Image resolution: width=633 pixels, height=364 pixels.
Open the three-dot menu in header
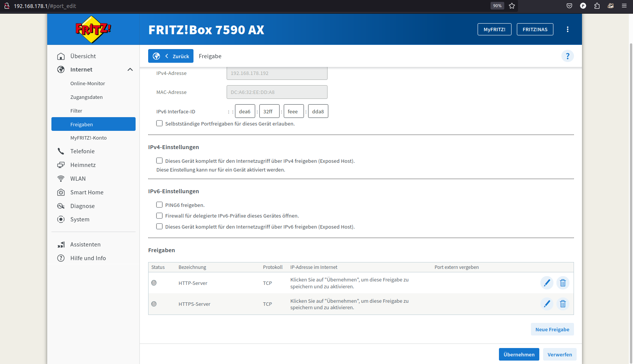(567, 29)
